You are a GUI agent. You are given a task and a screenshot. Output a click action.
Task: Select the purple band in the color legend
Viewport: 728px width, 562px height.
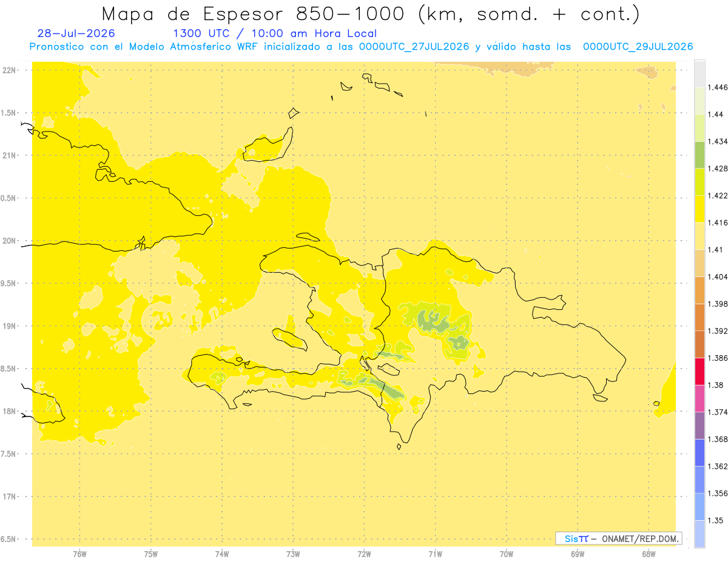click(x=699, y=425)
